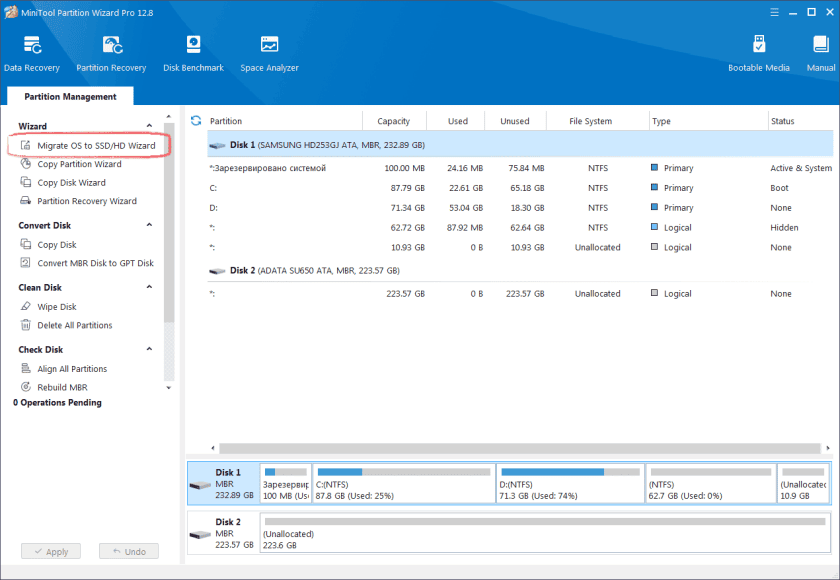Screen dimensions: 840x580
Task: Switch to the Partition Management tab
Action: point(69,96)
